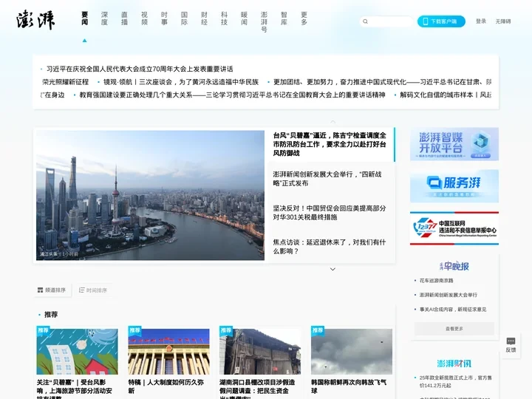Select 时间排序 sorting button

click(93, 290)
